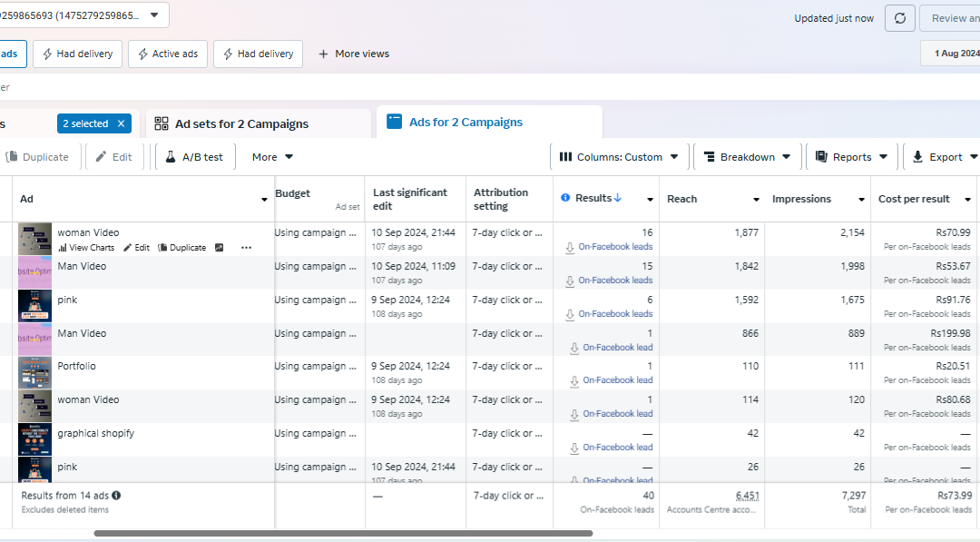Click View Charts on the first woman Video ad
980x542 pixels.
point(86,248)
